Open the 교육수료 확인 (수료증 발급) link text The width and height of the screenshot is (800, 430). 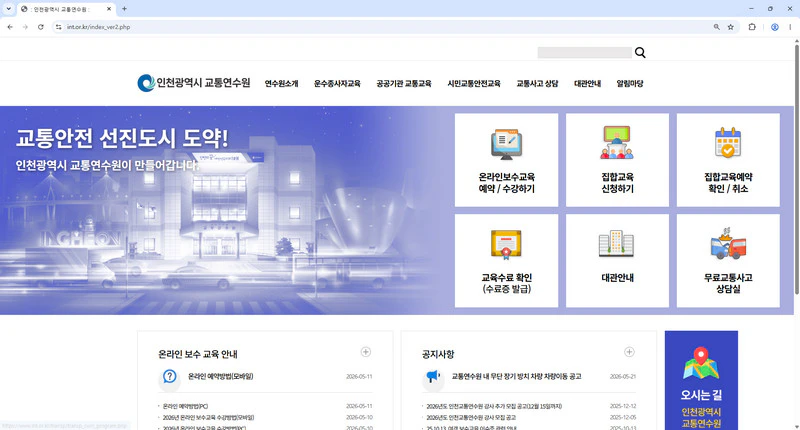506,283
